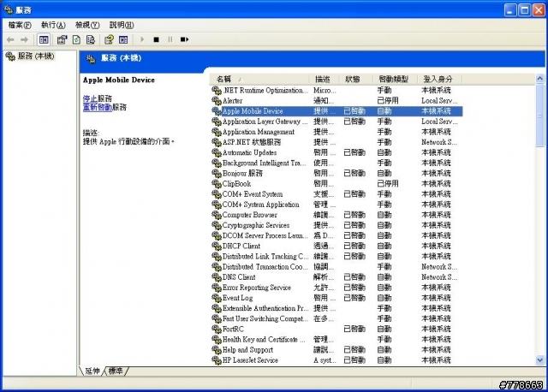The height and width of the screenshot is (392, 548).
Task: Click the Restart service toolbar button
Action: (184, 39)
